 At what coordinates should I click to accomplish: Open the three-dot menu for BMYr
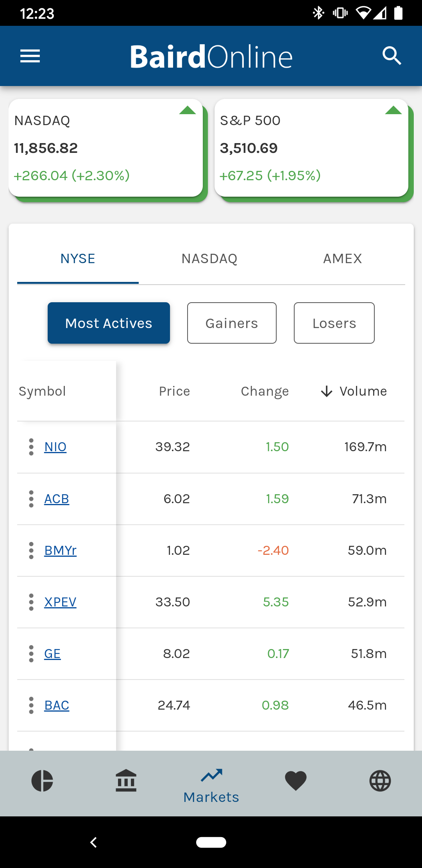31,551
